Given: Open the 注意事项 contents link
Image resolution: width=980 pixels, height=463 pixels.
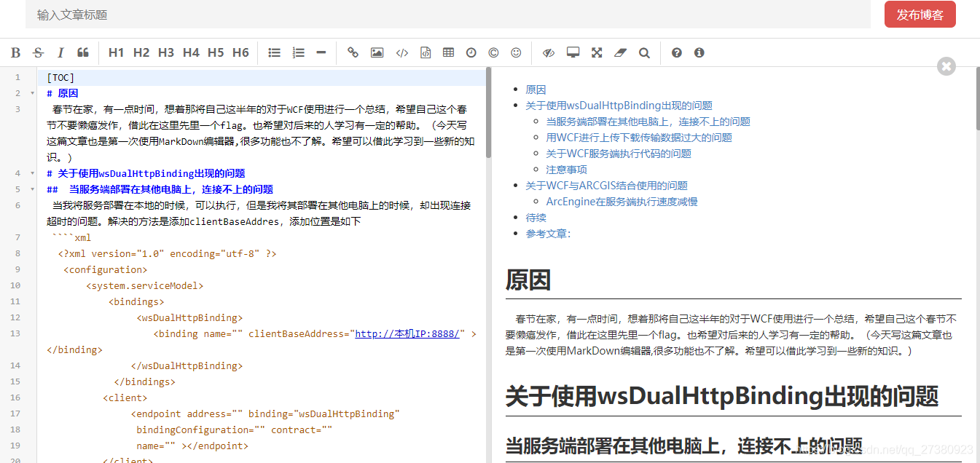Looking at the screenshot, I should [x=567, y=170].
